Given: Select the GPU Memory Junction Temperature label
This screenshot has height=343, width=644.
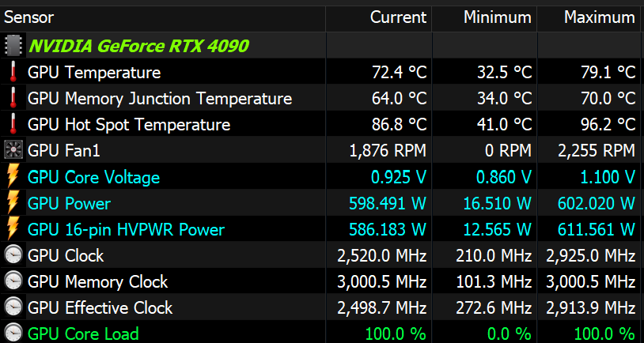Looking at the screenshot, I should [160, 99].
